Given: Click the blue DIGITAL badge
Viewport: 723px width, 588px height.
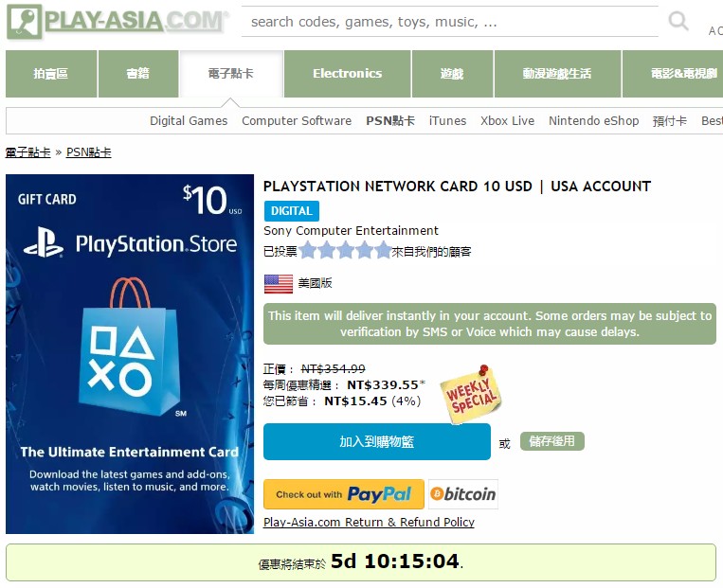Looking at the screenshot, I should coord(292,211).
